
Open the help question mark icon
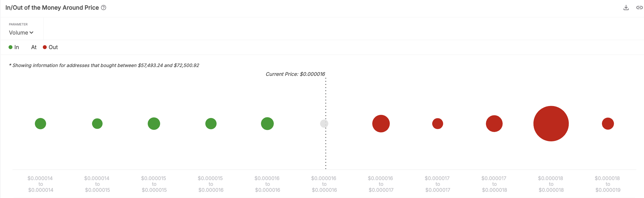pos(104,8)
